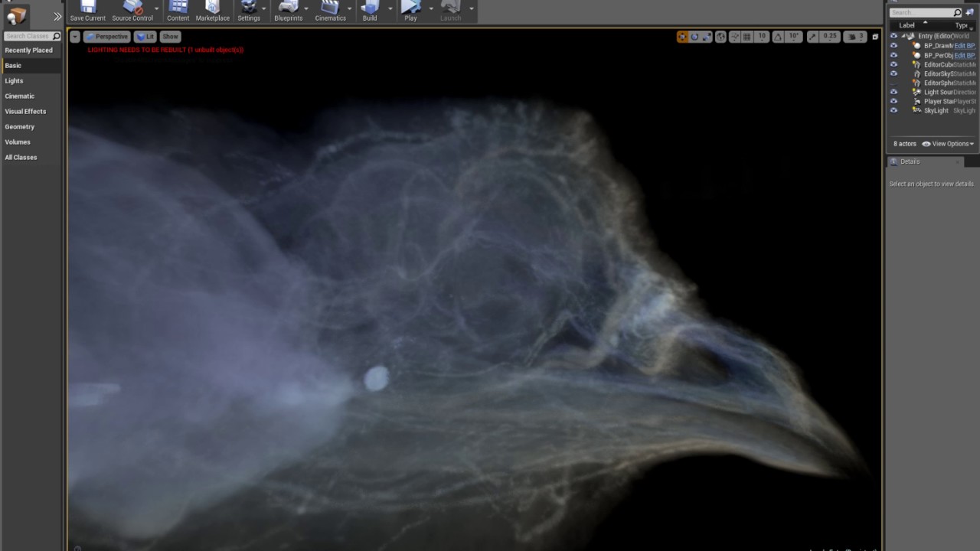
Task: Click the Perspective viewport type button
Action: coord(106,37)
